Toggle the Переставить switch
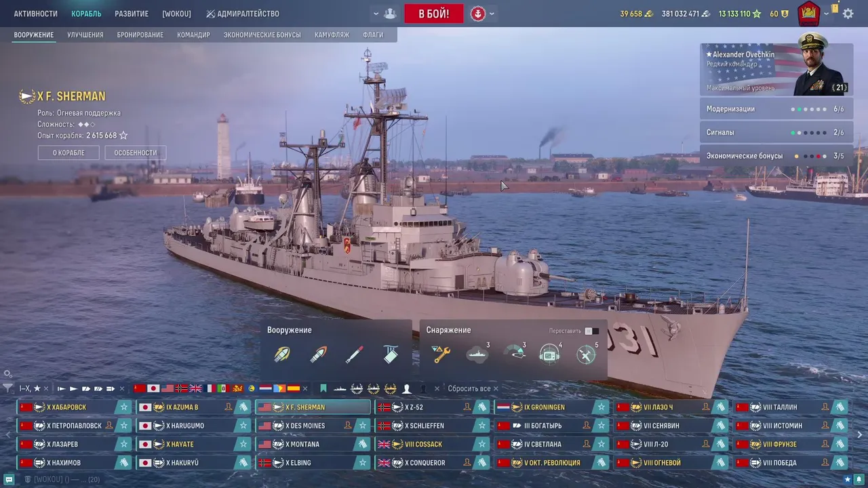 tap(591, 331)
